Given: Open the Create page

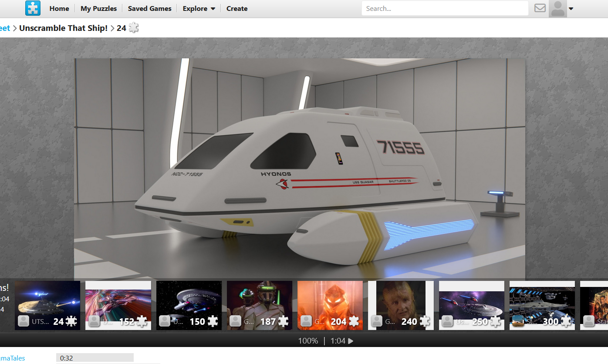Looking at the screenshot, I should 237,8.
